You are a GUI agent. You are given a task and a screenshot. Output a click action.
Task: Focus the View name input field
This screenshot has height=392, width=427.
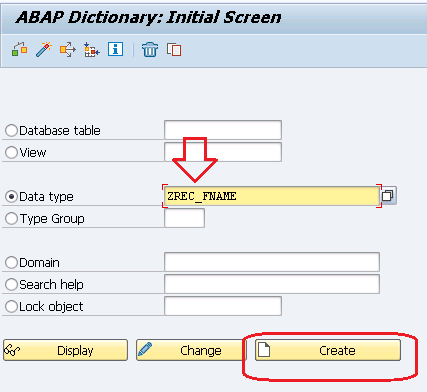click(x=223, y=152)
